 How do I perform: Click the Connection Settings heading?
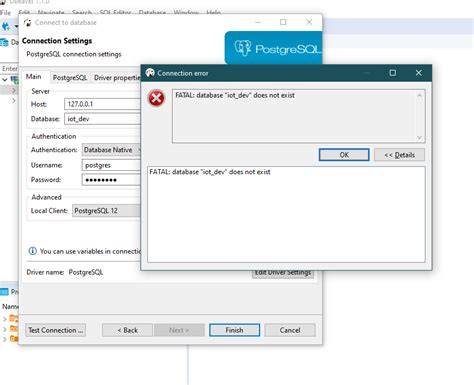[x=57, y=41]
